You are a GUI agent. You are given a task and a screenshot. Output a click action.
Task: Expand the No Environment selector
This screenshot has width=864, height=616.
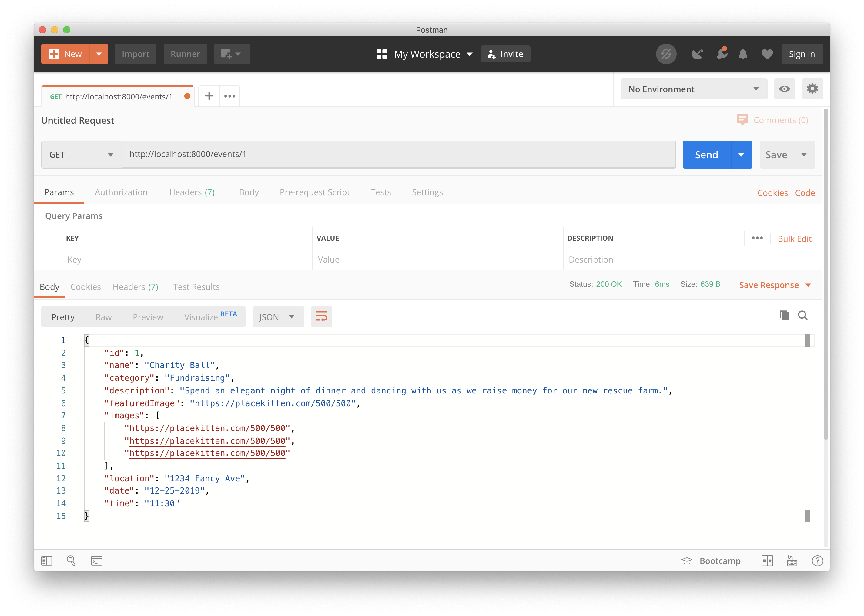pyautogui.click(x=693, y=89)
